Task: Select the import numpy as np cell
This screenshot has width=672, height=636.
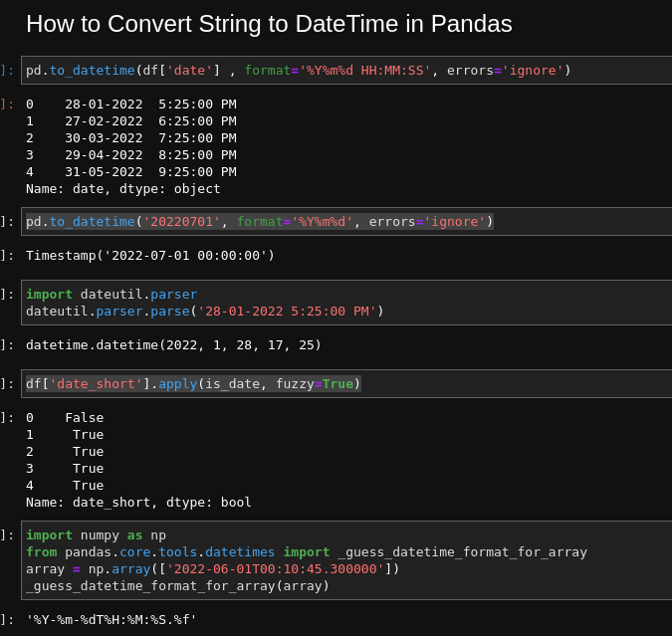Action: click(x=346, y=560)
